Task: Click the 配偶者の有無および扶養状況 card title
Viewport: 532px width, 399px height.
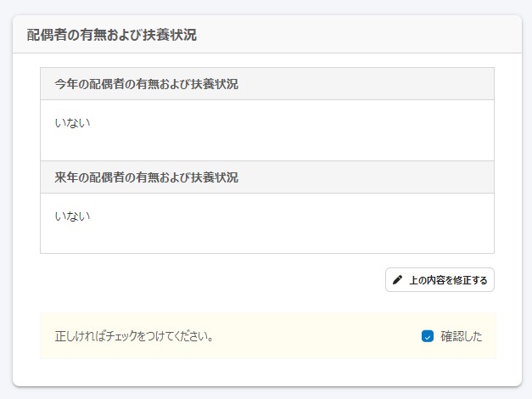Action: [x=112, y=35]
